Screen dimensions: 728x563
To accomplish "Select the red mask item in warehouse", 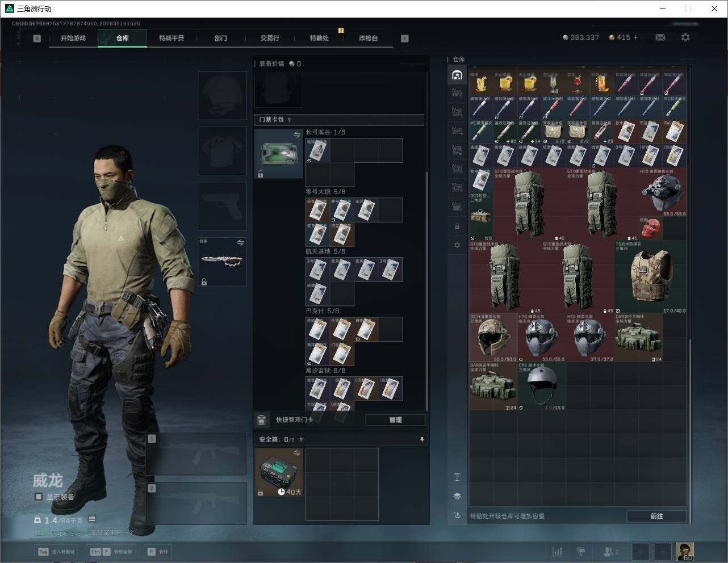I will click(651, 229).
